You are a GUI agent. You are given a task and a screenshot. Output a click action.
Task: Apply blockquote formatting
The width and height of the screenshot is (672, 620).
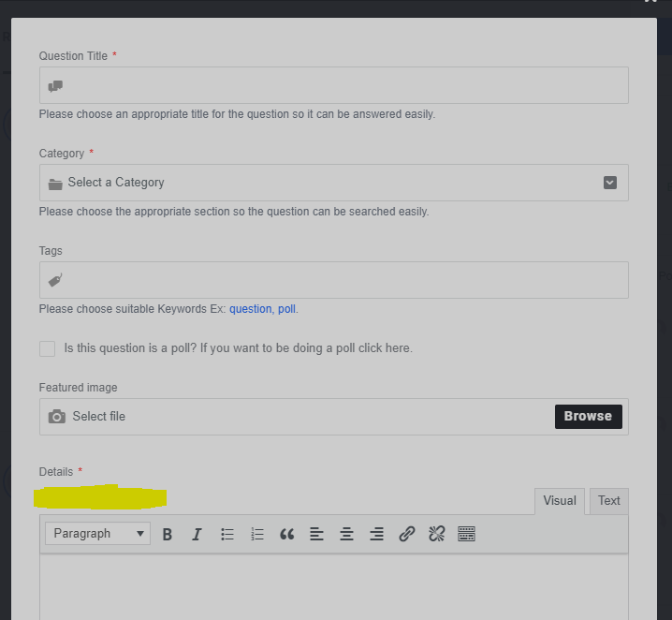click(x=286, y=534)
